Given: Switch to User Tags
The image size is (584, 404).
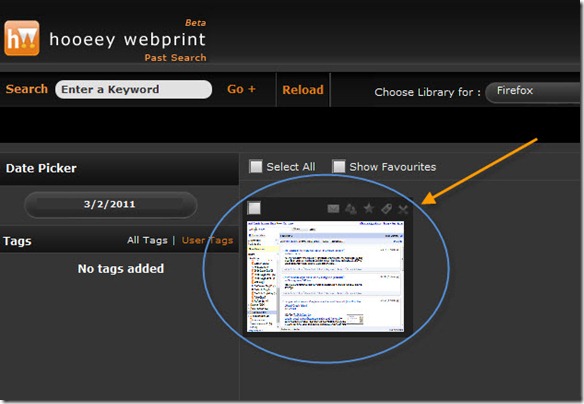Looking at the screenshot, I should click(207, 240).
